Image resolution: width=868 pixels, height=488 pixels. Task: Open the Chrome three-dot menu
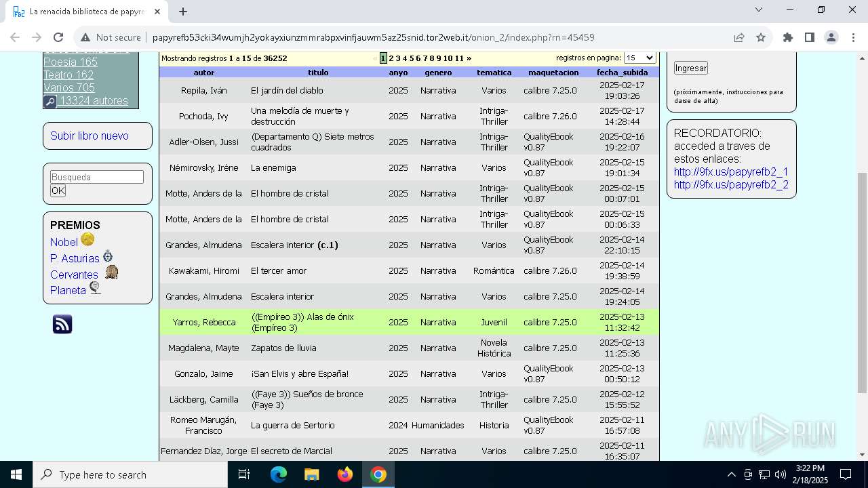pyautogui.click(x=853, y=37)
